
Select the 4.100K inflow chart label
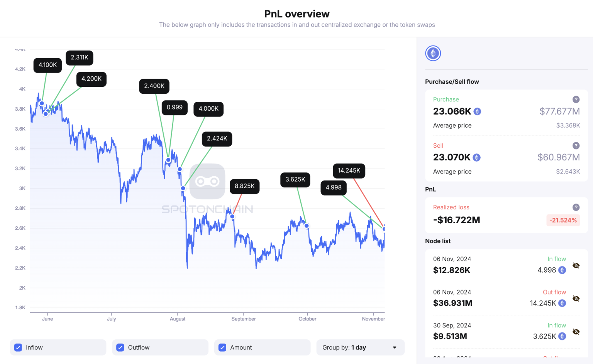(x=47, y=65)
